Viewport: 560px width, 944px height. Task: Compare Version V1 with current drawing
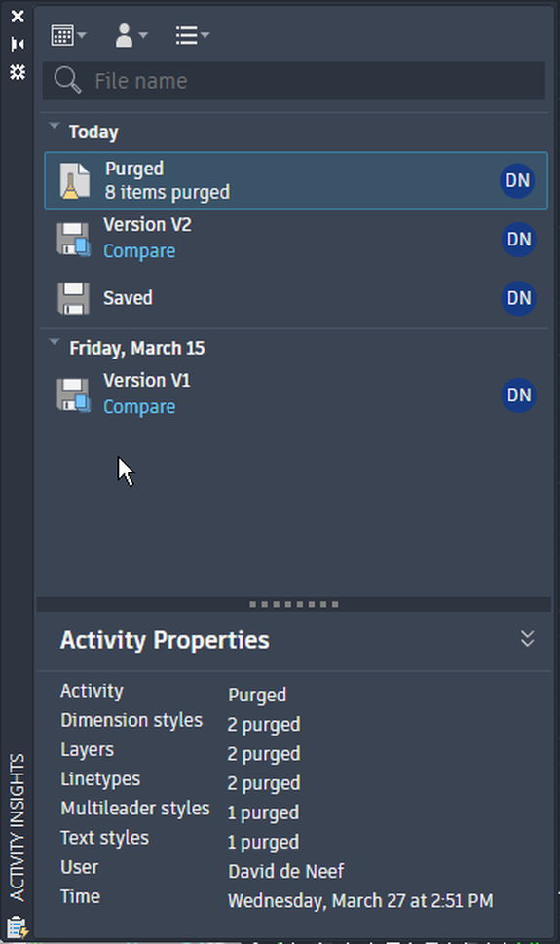pyautogui.click(x=139, y=407)
